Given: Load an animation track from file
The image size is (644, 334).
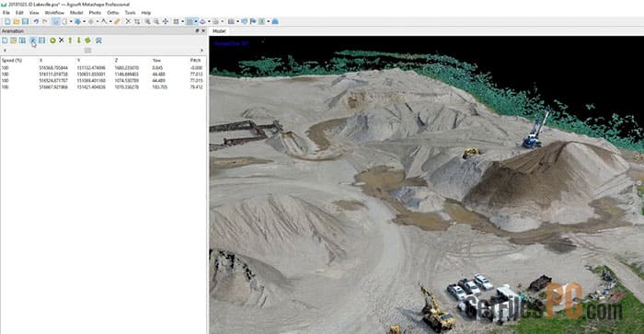Looking at the screenshot, I should coord(14,40).
